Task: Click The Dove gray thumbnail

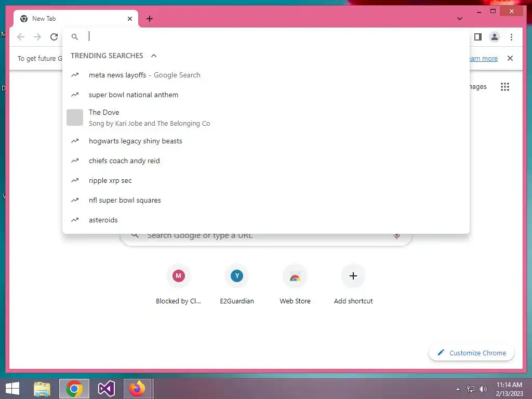Action: pos(75,117)
